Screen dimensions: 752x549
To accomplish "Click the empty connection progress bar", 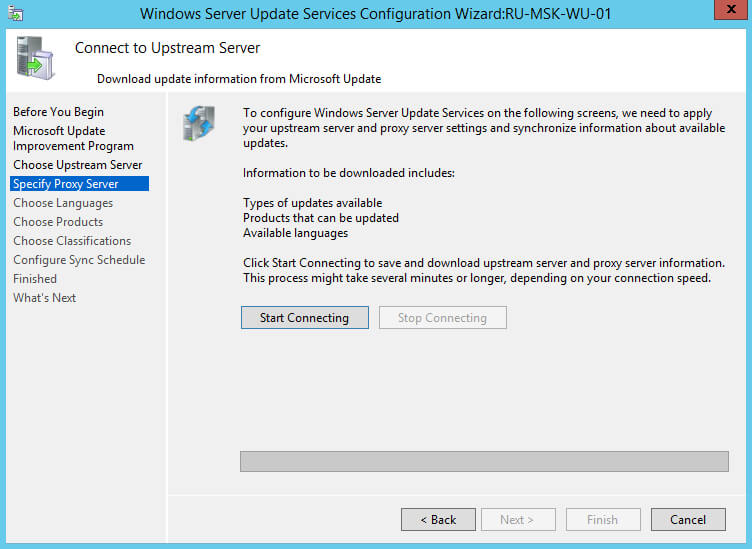I will tap(484, 461).
